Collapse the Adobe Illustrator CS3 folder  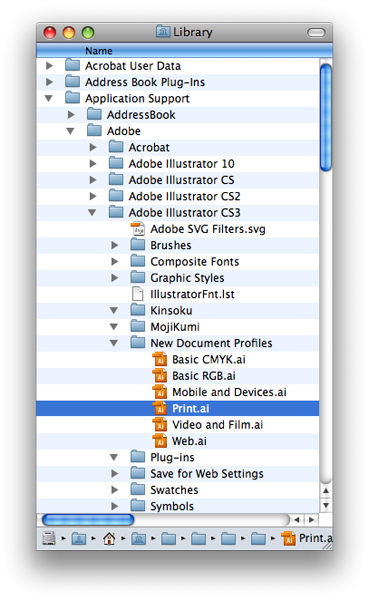coord(92,212)
